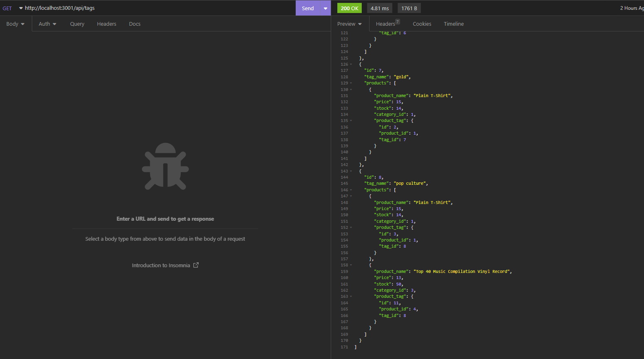Fold the object starting at line 130

point(351,90)
